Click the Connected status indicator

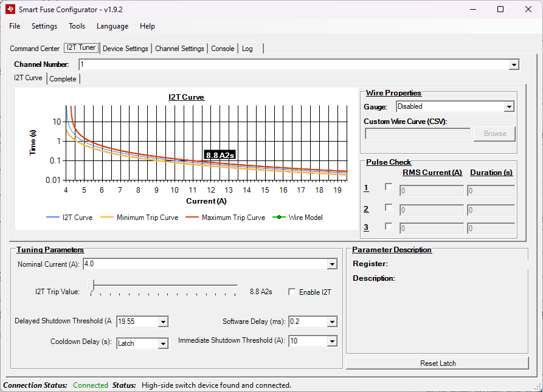[x=90, y=385]
